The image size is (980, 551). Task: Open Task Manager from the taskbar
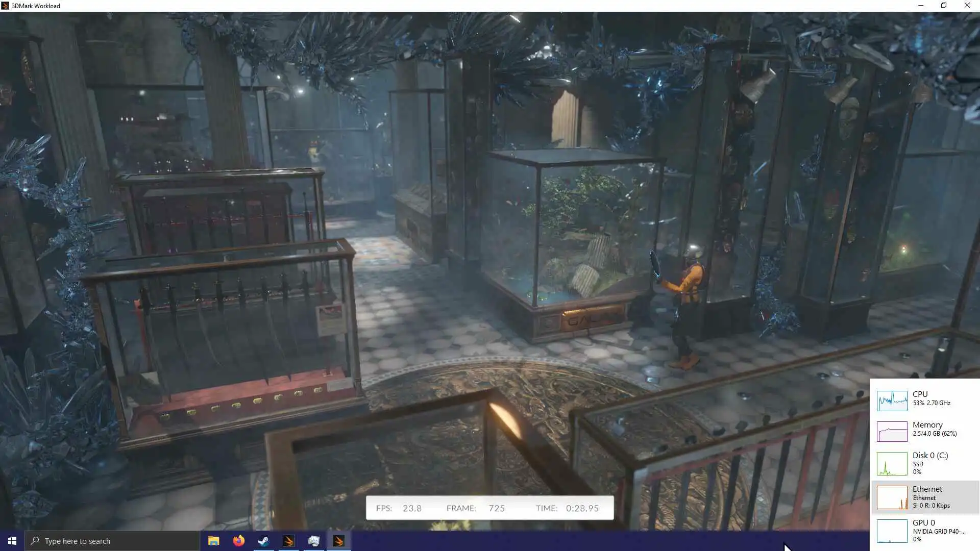click(313, 541)
